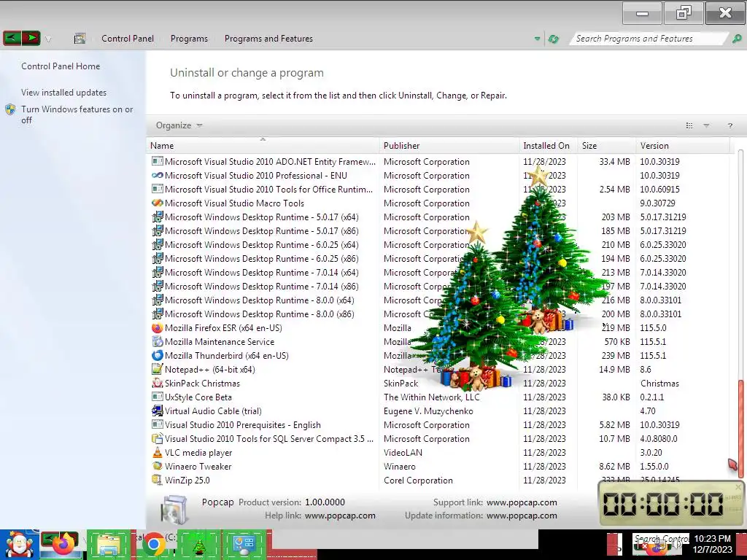The width and height of the screenshot is (747, 560).
Task: Click the 14.9 MB size cell
Action: point(614,370)
